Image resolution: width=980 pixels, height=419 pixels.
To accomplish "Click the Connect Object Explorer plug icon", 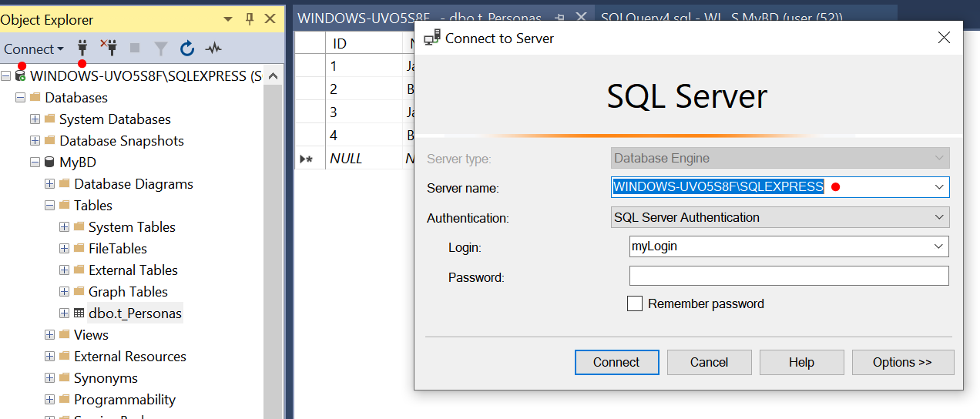I will [x=82, y=49].
